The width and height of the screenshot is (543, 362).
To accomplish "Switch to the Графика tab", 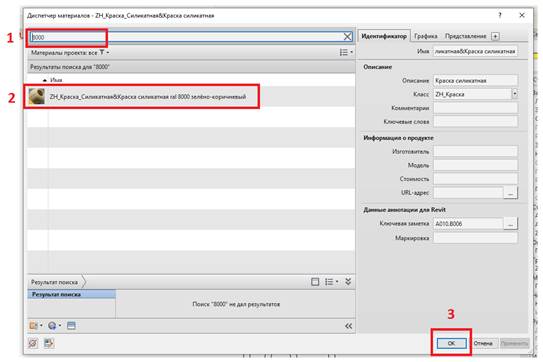I will [426, 36].
